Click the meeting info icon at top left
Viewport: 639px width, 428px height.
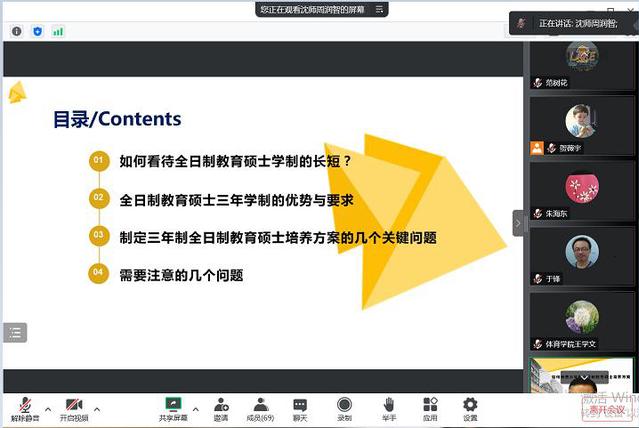tap(17, 31)
